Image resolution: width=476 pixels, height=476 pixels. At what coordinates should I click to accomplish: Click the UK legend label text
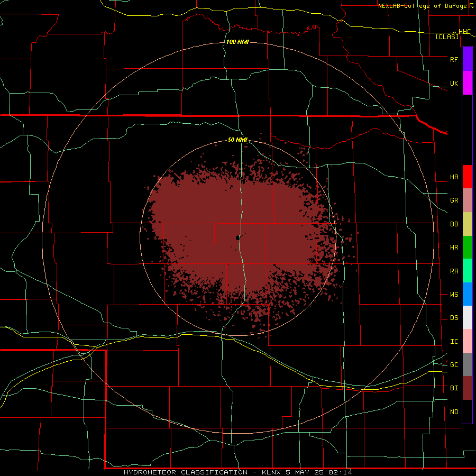pyautogui.click(x=454, y=84)
